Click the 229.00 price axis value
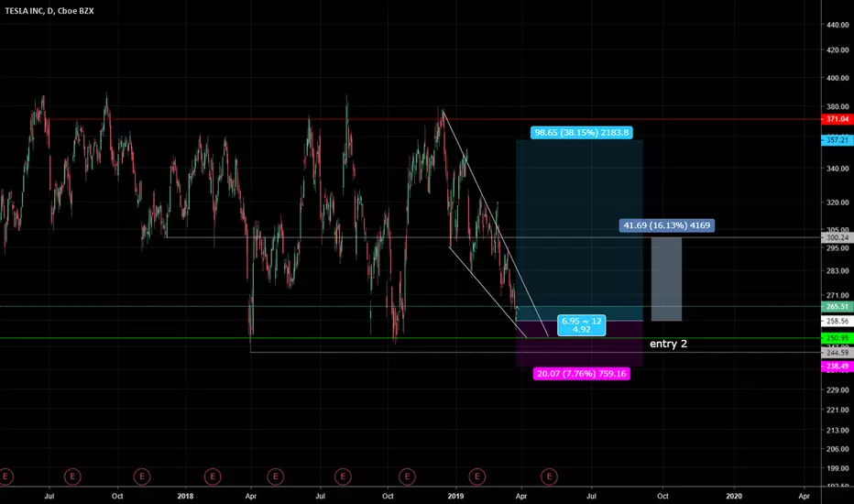The image size is (854, 504). pos(838,390)
